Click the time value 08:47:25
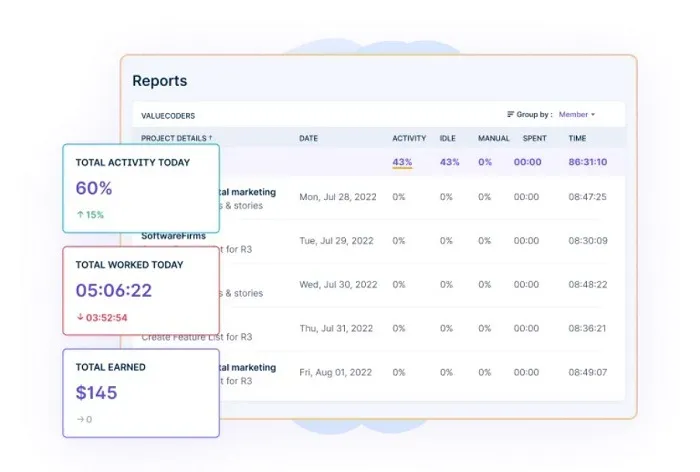The image size is (700, 472). tap(588, 197)
